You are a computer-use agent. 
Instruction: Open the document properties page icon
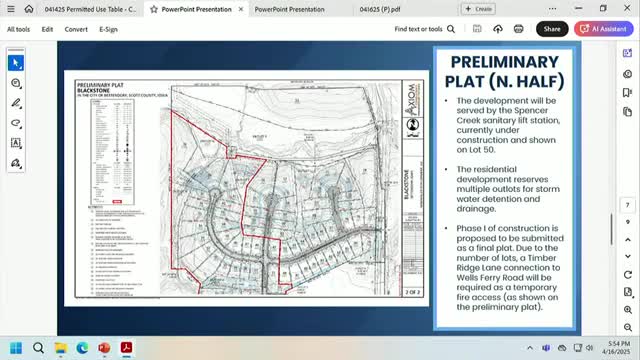point(628,292)
